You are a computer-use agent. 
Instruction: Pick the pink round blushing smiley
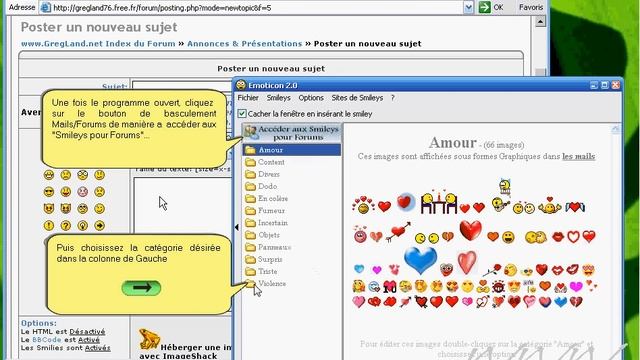point(360,235)
